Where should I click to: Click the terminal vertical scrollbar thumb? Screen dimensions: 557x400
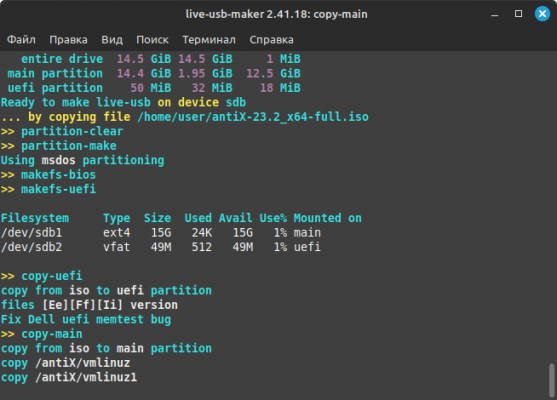(x=551, y=379)
